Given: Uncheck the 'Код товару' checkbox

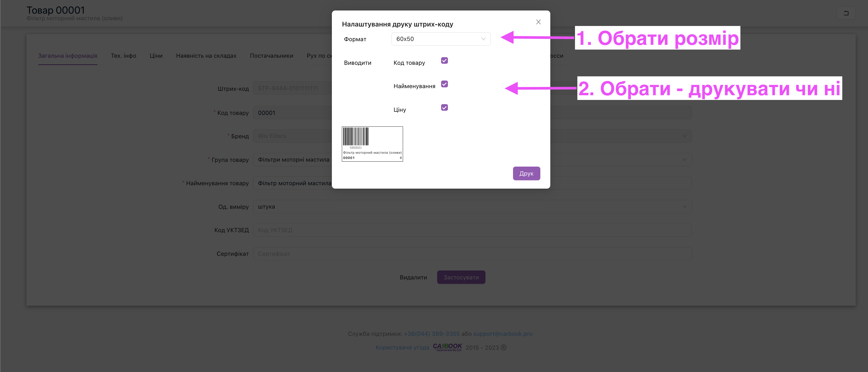Looking at the screenshot, I should click(x=444, y=61).
